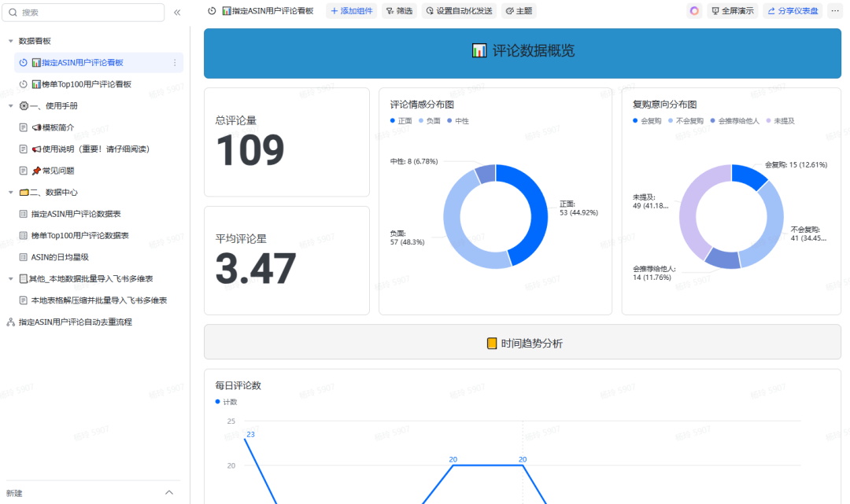Click the 添加组件 add component button

351,11
